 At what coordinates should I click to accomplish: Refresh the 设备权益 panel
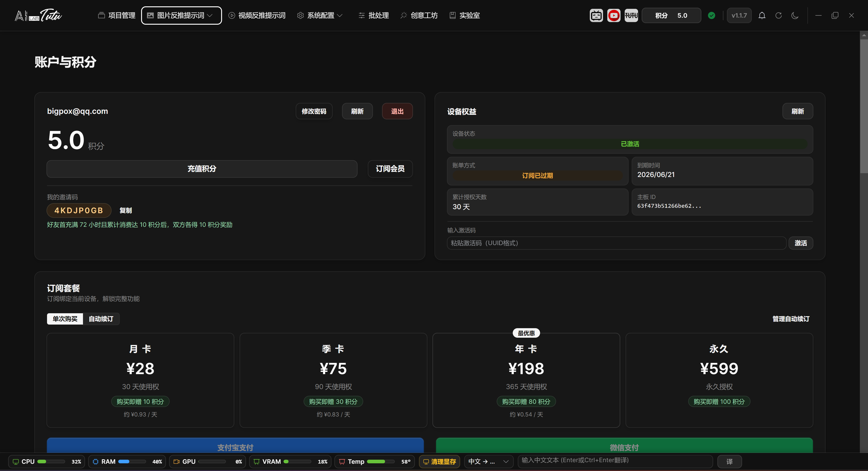coord(798,111)
